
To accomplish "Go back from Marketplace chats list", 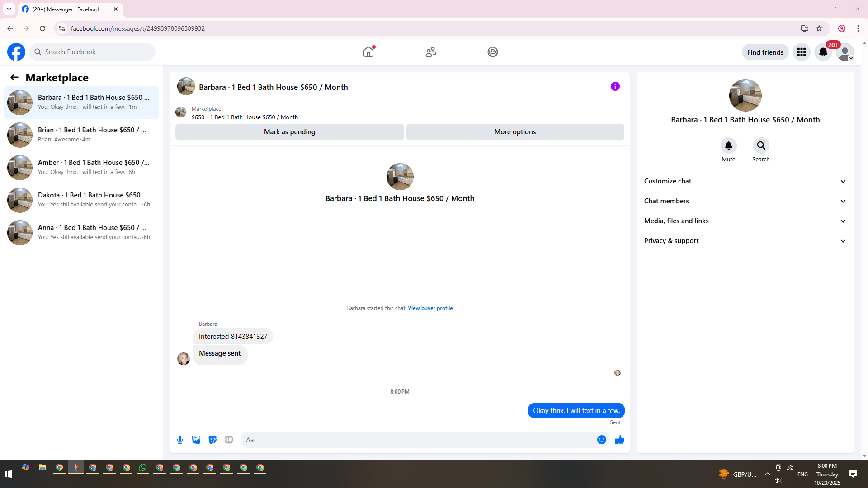I will point(14,78).
